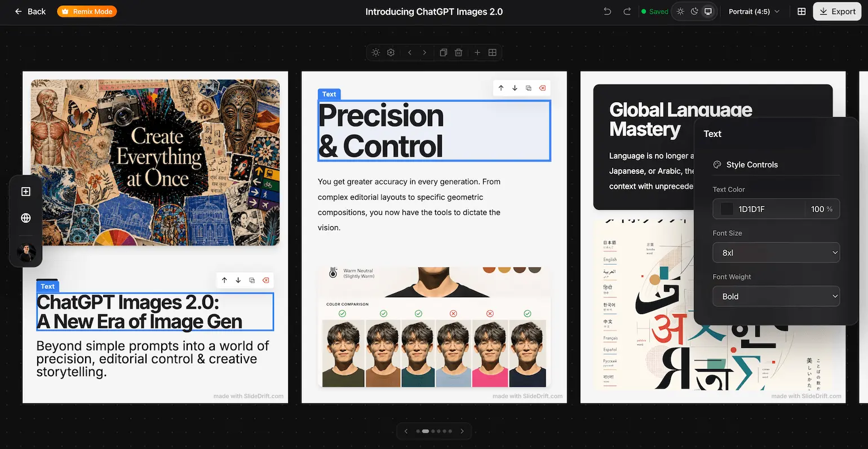868x449 pixels.
Task: Go to previous page in bottom pager
Action: point(406,431)
